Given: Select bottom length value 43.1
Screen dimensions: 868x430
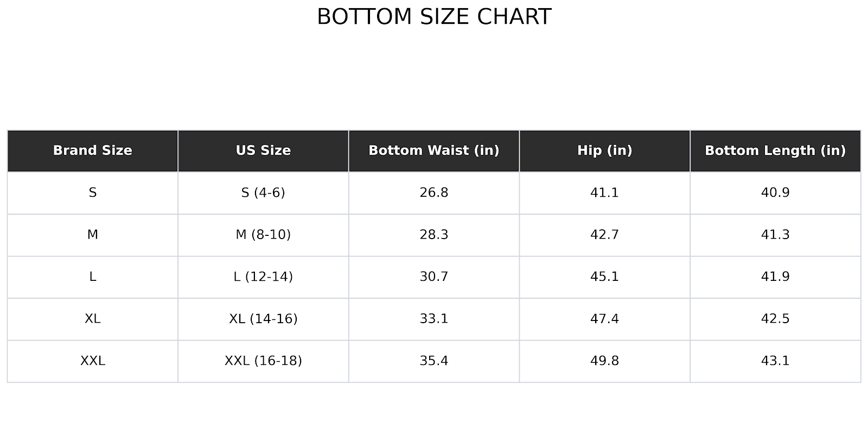Looking at the screenshot, I should pyautogui.click(x=775, y=361).
